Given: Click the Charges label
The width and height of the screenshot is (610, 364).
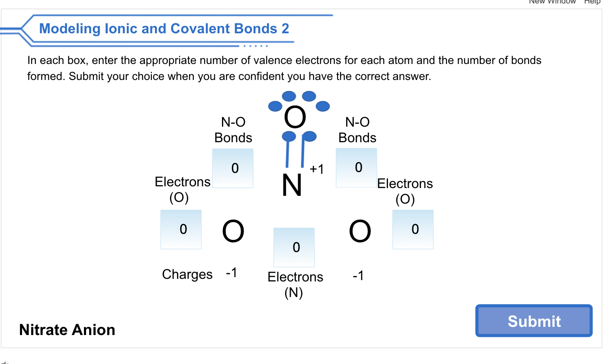Looking at the screenshot, I should (x=187, y=274).
